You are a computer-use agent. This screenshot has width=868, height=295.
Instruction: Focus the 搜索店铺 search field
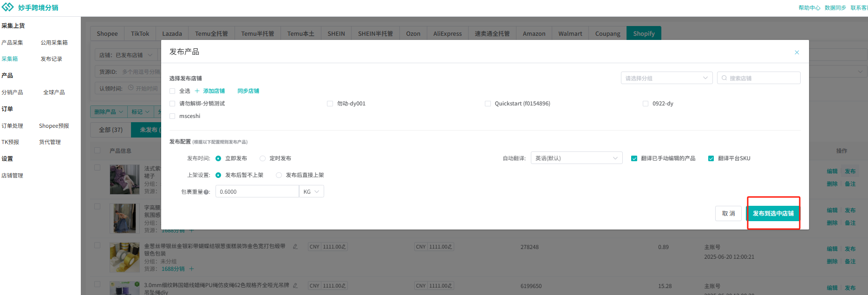(759, 78)
